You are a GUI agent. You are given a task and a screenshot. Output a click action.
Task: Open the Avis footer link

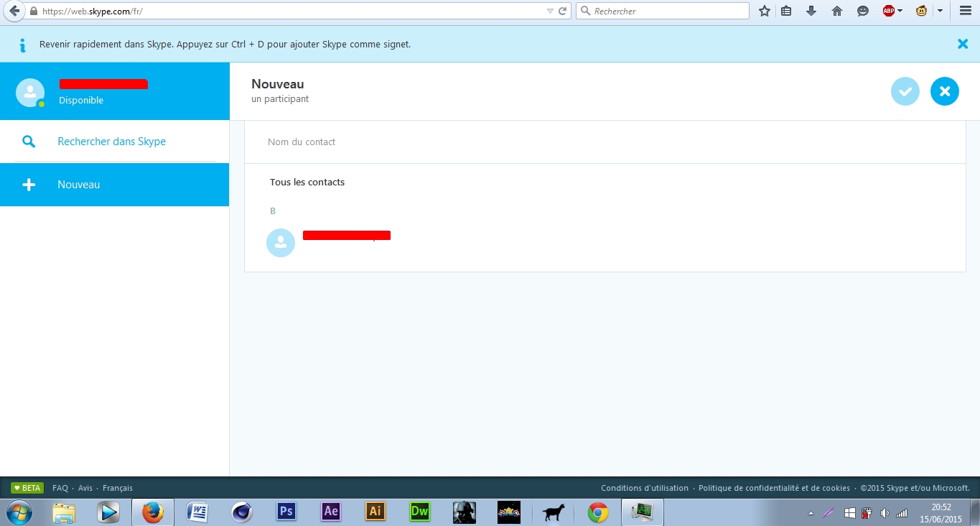coord(85,488)
